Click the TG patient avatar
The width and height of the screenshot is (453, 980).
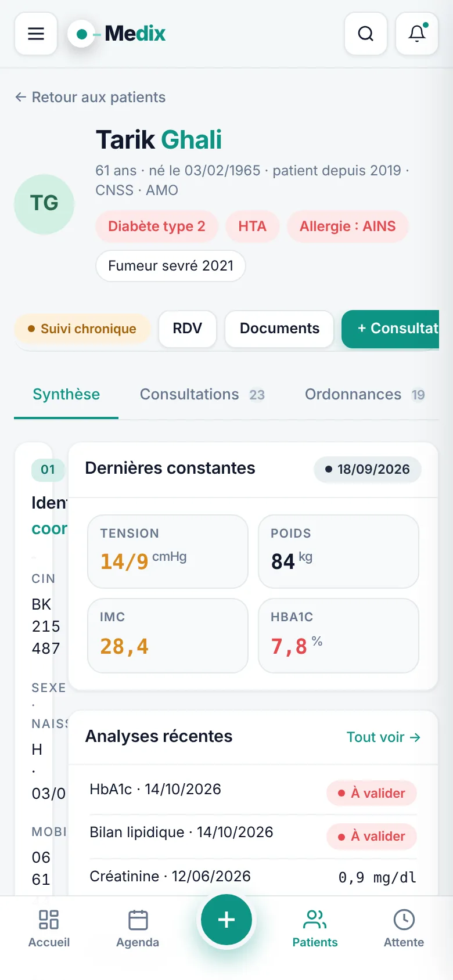[x=44, y=204]
